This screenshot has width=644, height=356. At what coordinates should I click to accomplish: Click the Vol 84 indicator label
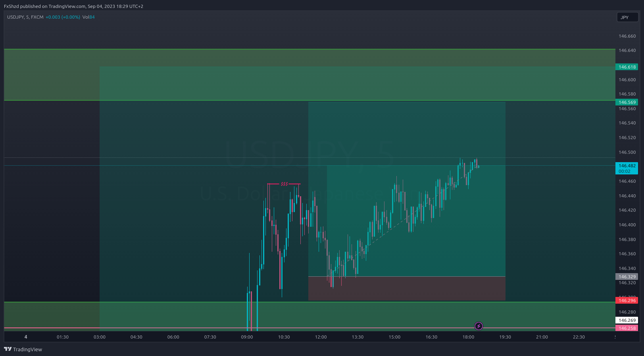tap(88, 17)
